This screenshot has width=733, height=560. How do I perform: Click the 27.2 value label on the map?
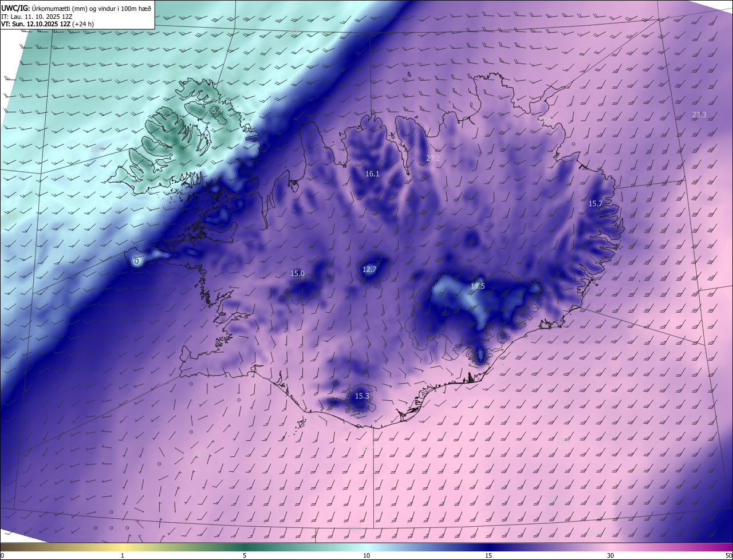tap(433, 159)
